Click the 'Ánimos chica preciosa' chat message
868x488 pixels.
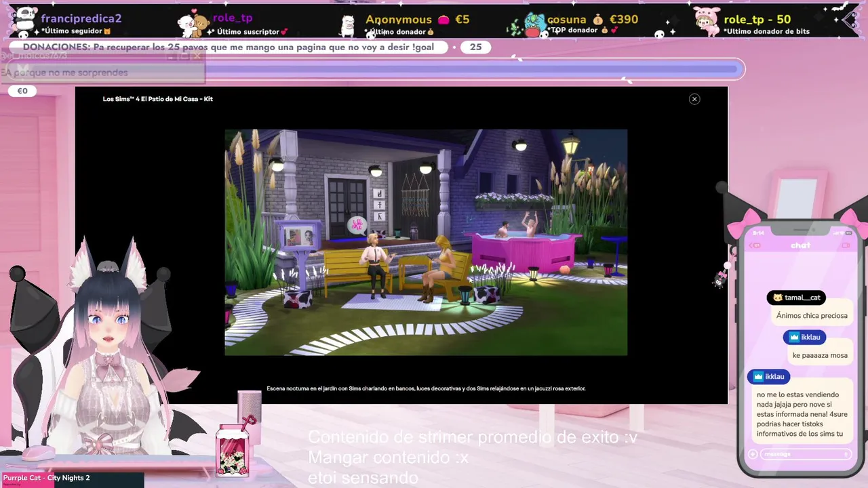[x=812, y=315]
